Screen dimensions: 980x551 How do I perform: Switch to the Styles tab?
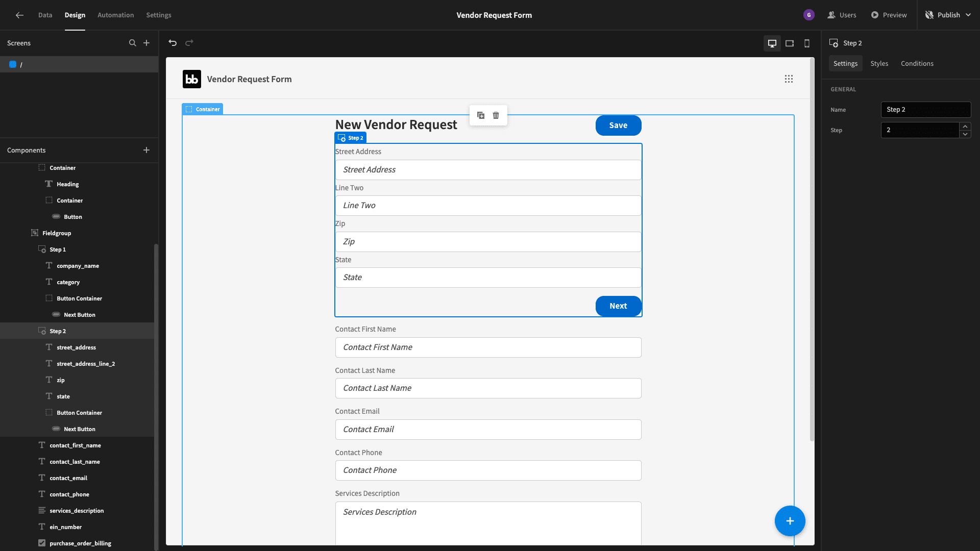pos(879,63)
